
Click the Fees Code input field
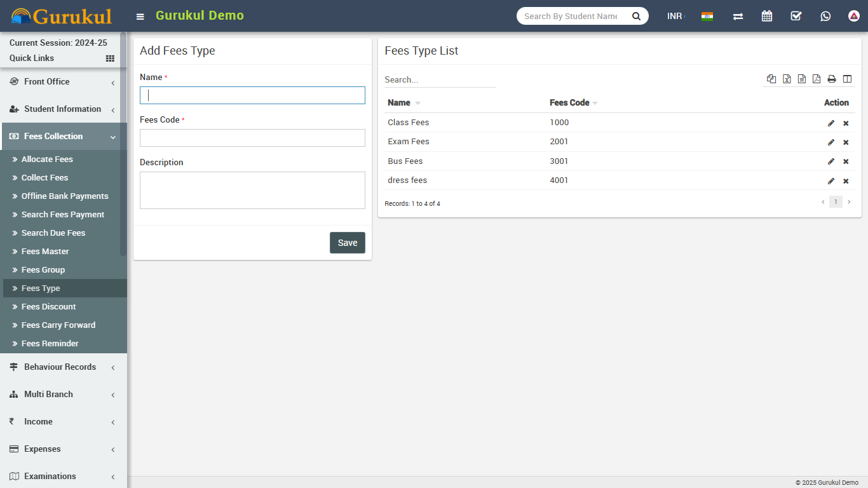coord(252,138)
